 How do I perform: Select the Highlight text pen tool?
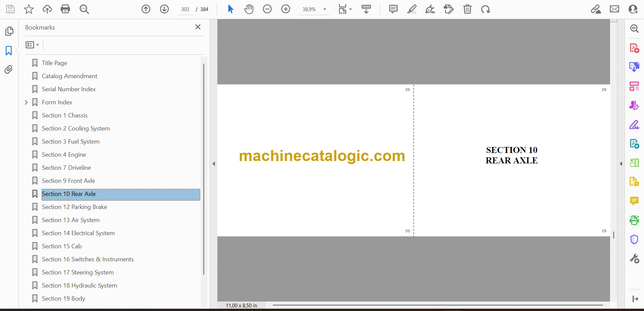pos(412,9)
